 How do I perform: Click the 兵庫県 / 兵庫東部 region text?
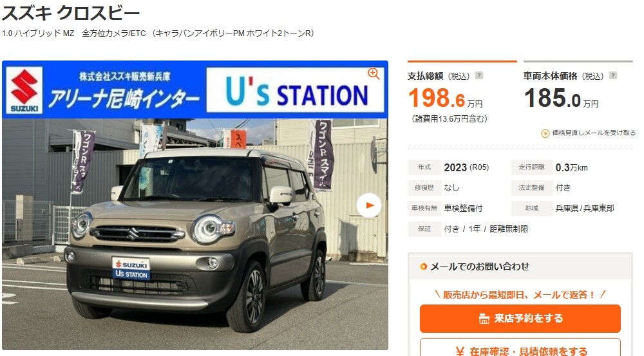tap(585, 208)
